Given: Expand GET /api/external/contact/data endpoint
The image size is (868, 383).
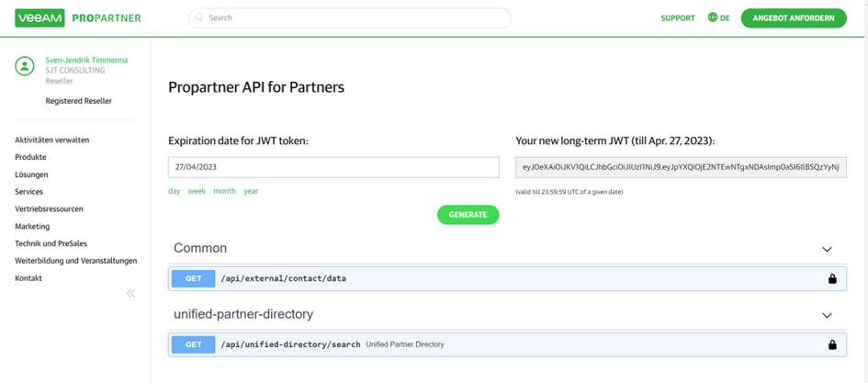Looking at the screenshot, I should pos(507,278).
